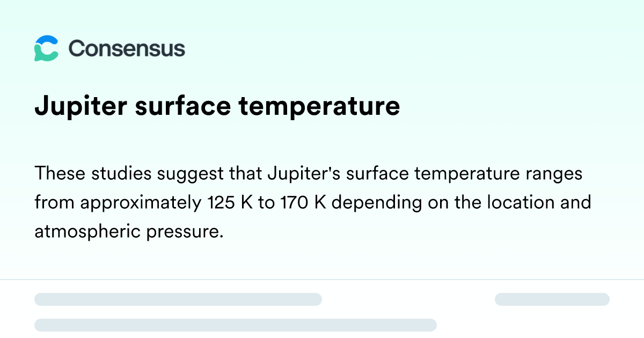
Task: Click the white panel between the placeholder bars
Action: tap(408, 299)
